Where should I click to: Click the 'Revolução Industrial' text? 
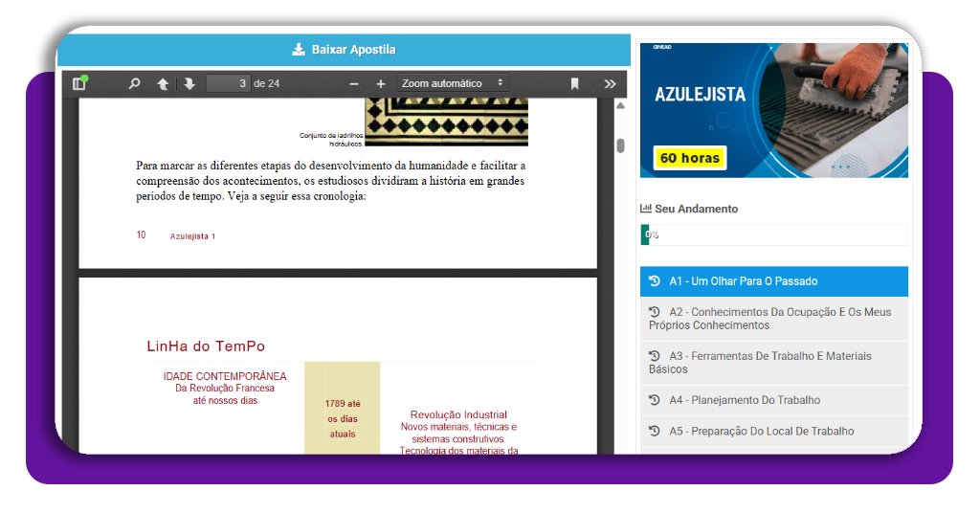point(458,414)
